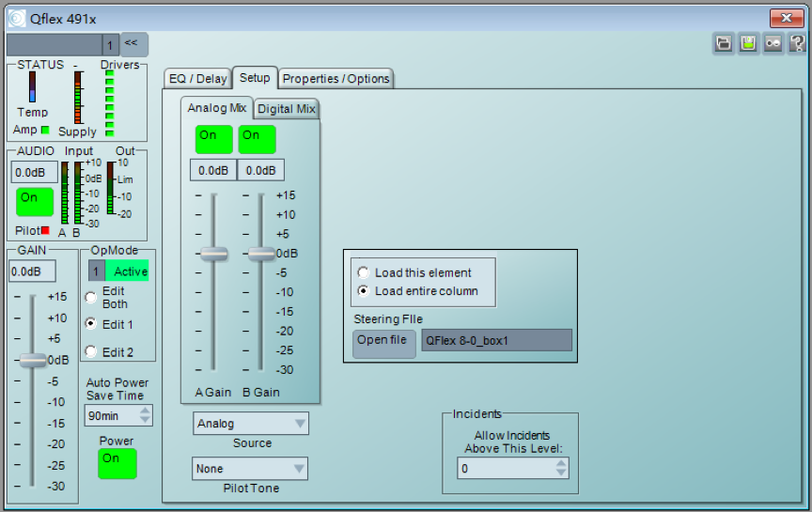Click the Out level meter

pyautogui.click(x=111, y=187)
